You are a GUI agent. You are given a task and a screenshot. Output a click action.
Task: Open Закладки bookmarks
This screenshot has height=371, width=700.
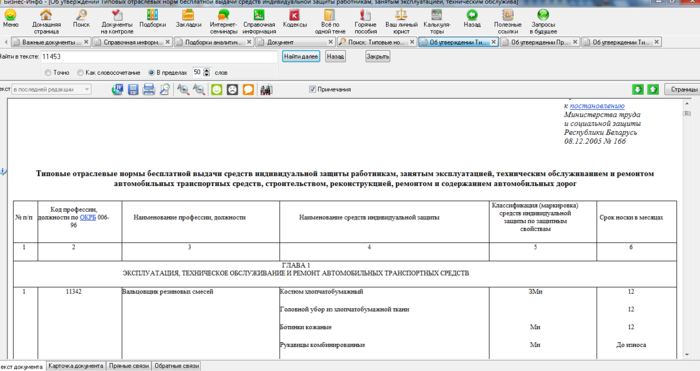[188, 19]
